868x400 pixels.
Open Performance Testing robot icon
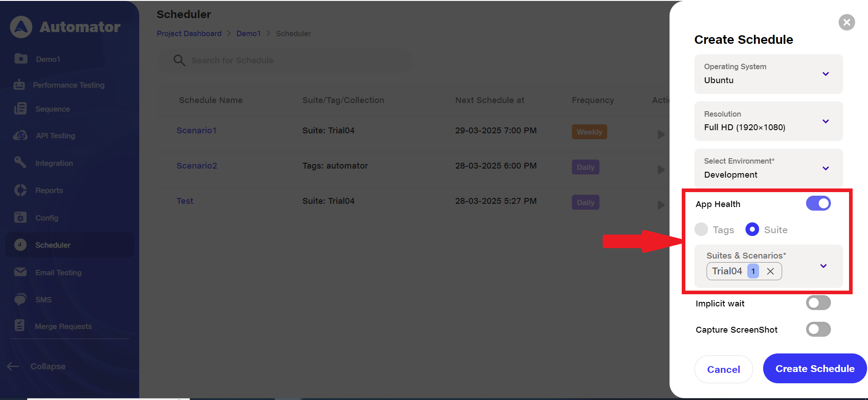[19, 85]
